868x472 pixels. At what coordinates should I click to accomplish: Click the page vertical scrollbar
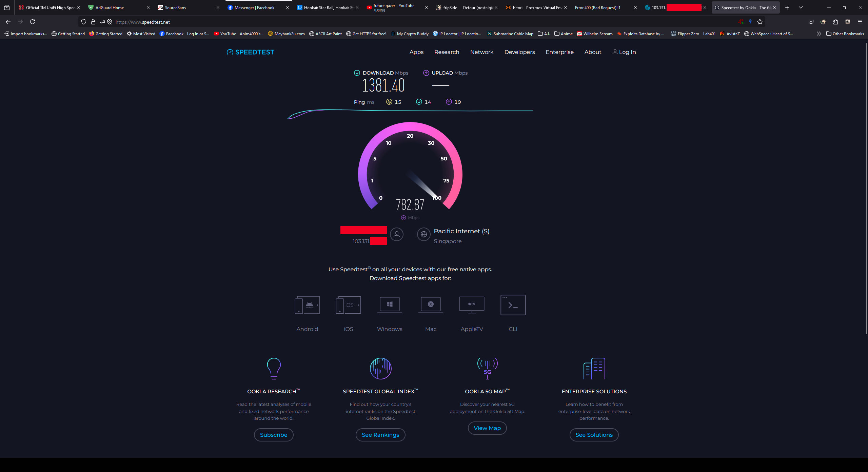coord(866,188)
